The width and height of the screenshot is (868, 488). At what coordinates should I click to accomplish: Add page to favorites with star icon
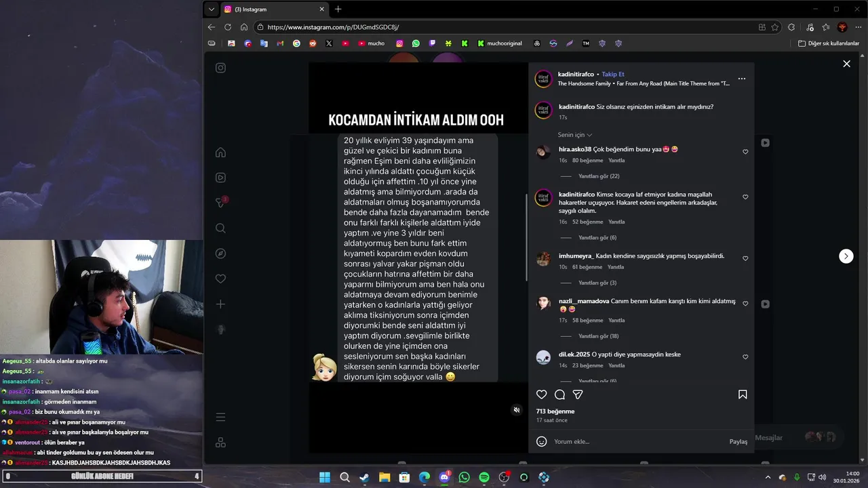[x=775, y=27]
